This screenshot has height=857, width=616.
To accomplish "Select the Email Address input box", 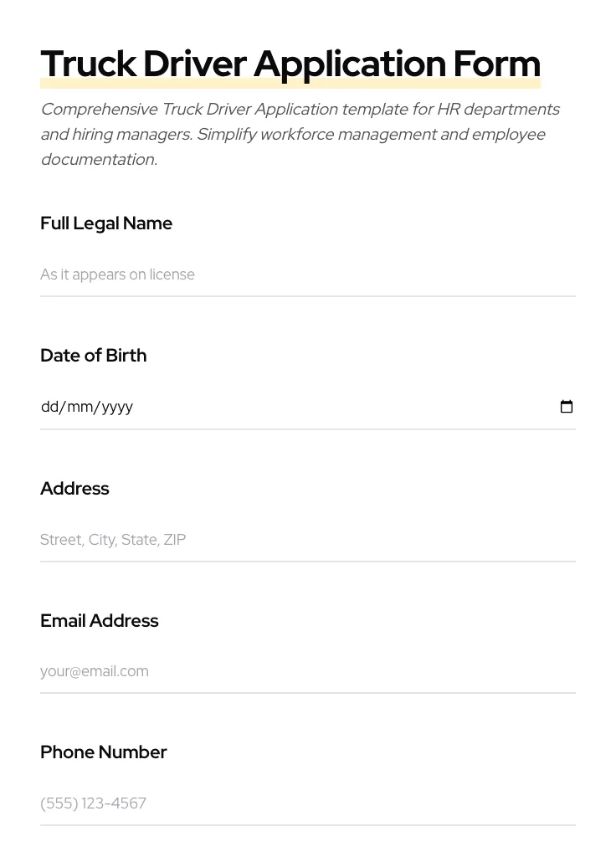I will pos(307,671).
